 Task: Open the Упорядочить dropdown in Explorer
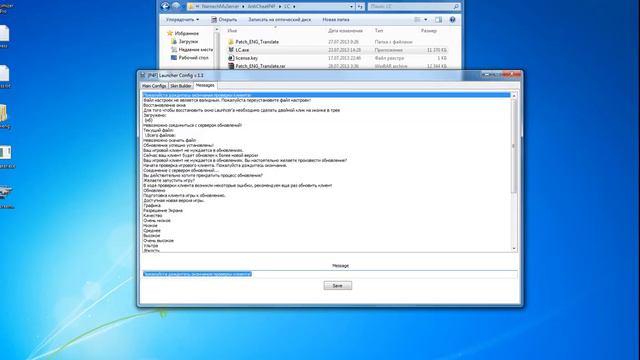(182, 20)
